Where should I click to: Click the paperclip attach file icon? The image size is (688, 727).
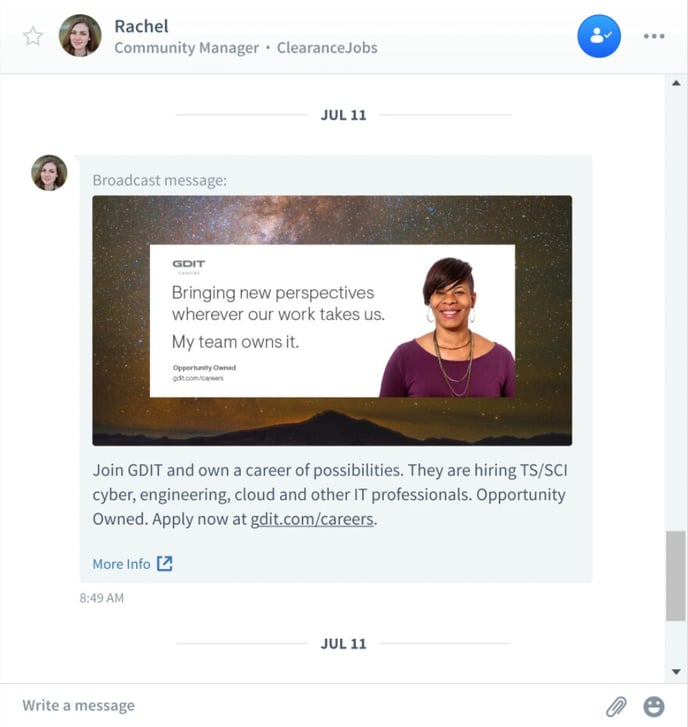point(616,706)
